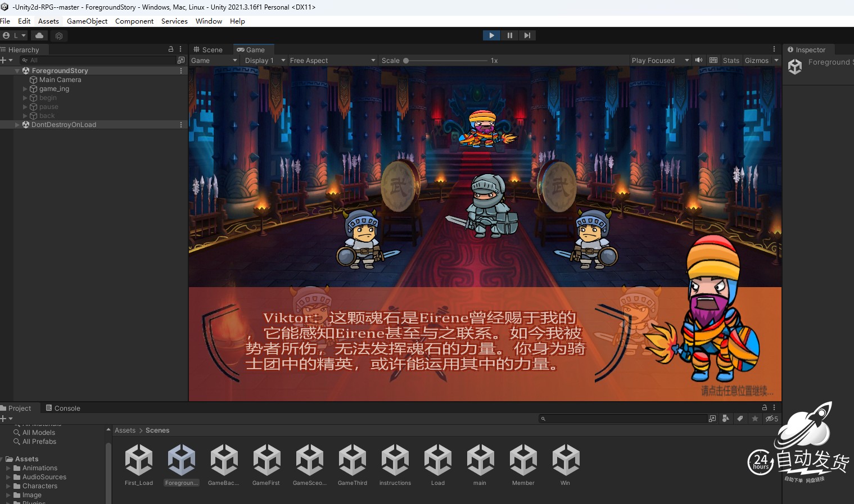The width and height of the screenshot is (854, 504).
Task: Open the Display 1 dropdown
Action: 265,61
